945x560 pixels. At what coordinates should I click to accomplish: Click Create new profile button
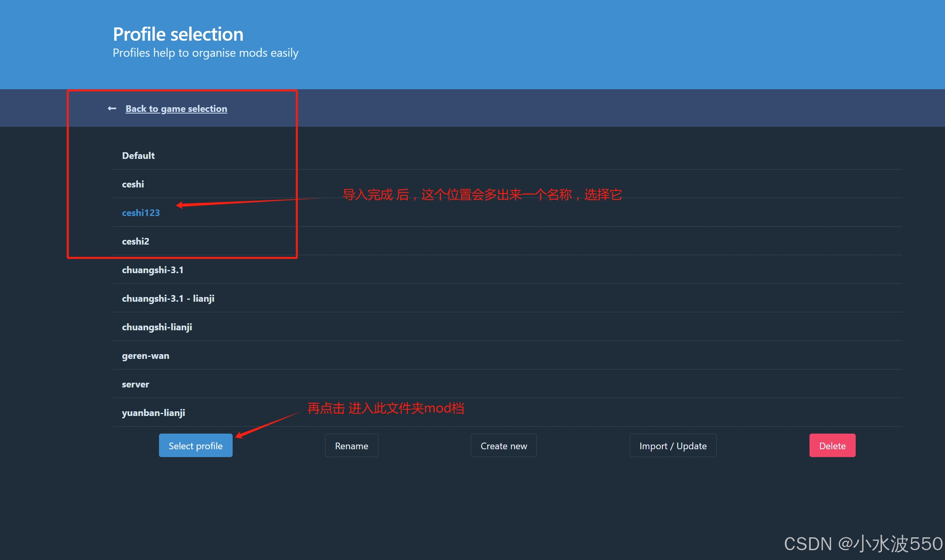[x=503, y=445]
